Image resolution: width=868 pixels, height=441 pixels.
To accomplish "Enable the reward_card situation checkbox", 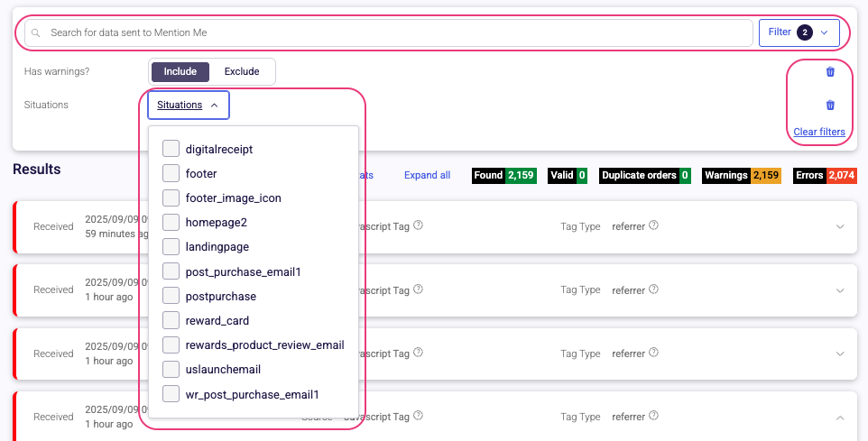I will coord(171,320).
